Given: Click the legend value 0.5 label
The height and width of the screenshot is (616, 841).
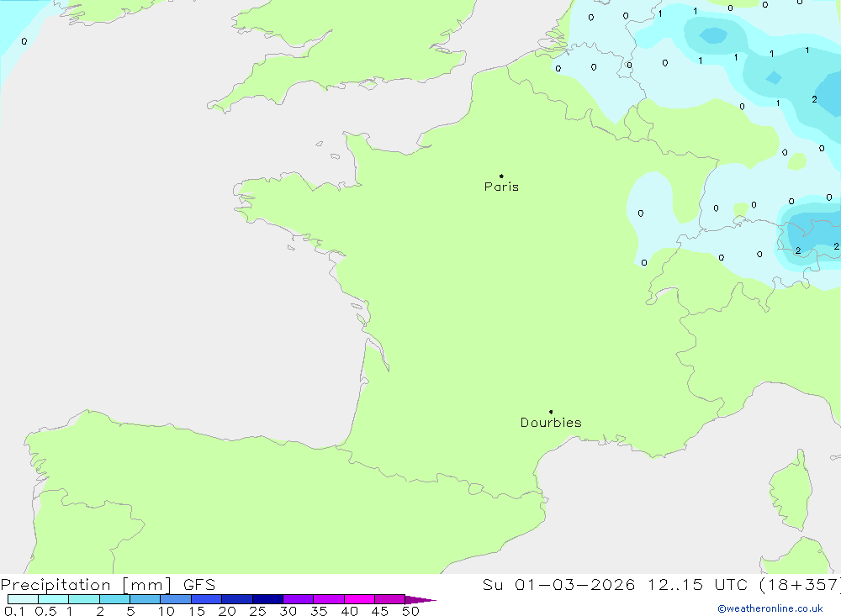Looking at the screenshot, I should coord(45,611).
